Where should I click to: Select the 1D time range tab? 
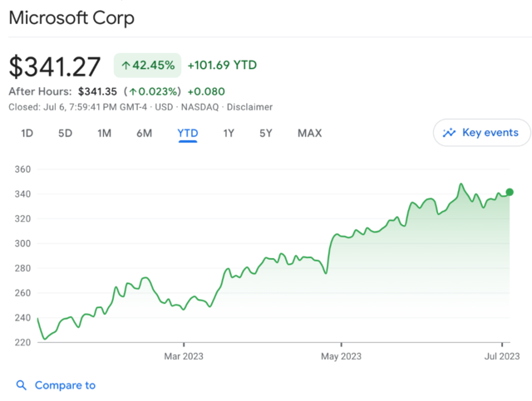click(27, 133)
